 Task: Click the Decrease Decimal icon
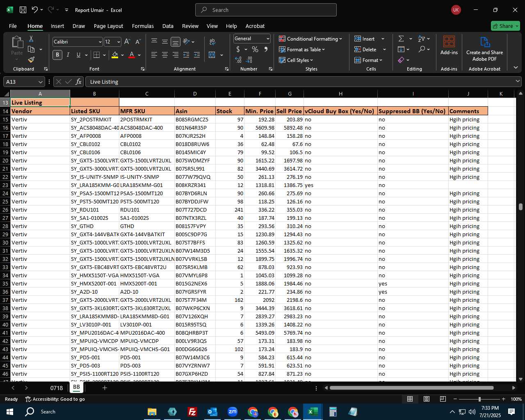(x=249, y=60)
